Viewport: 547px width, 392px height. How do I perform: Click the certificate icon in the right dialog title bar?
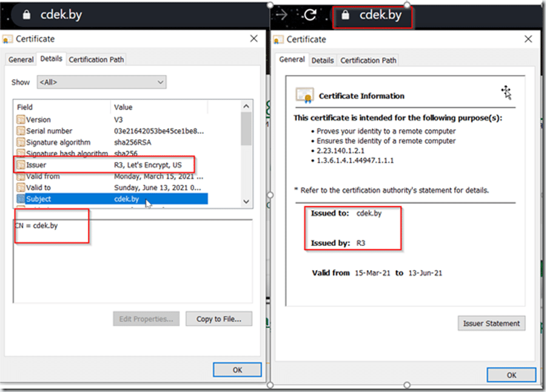coord(278,40)
